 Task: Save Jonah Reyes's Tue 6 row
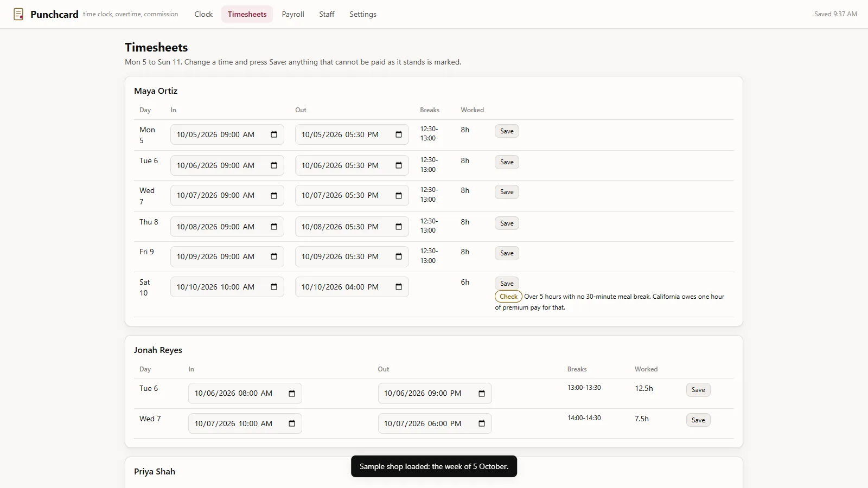pyautogui.click(x=698, y=390)
